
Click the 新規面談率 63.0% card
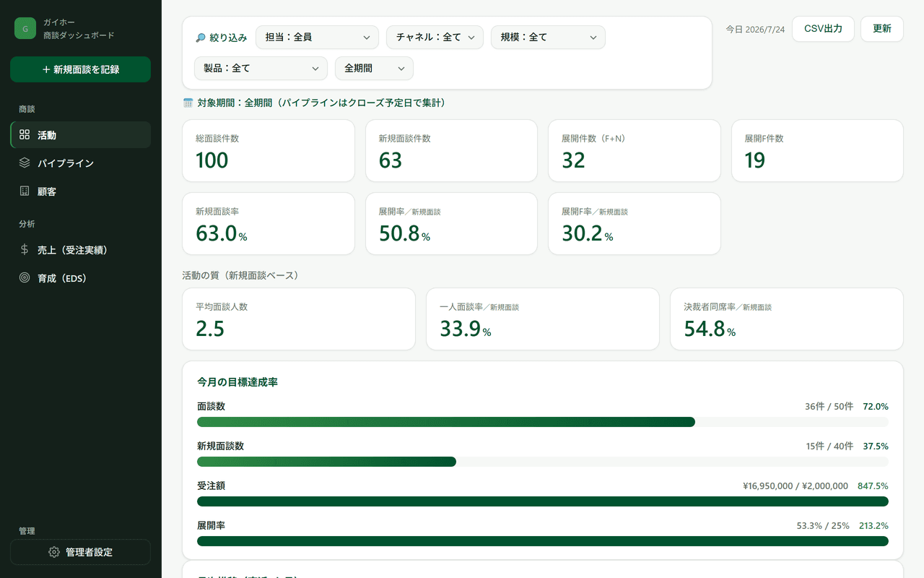point(269,223)
